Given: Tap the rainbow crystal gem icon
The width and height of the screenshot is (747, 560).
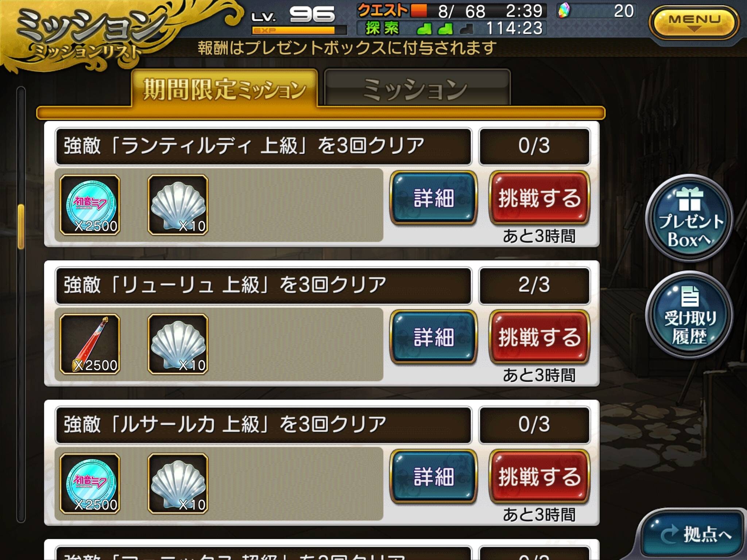Looking at the screenshot, I should (x=564, y=11).
